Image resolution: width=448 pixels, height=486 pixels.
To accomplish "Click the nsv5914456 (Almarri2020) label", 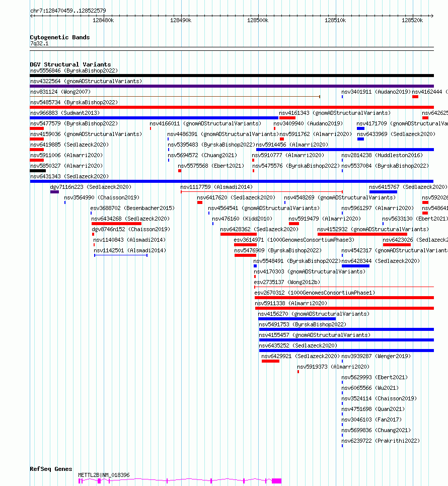I will (x=292, y=145).
